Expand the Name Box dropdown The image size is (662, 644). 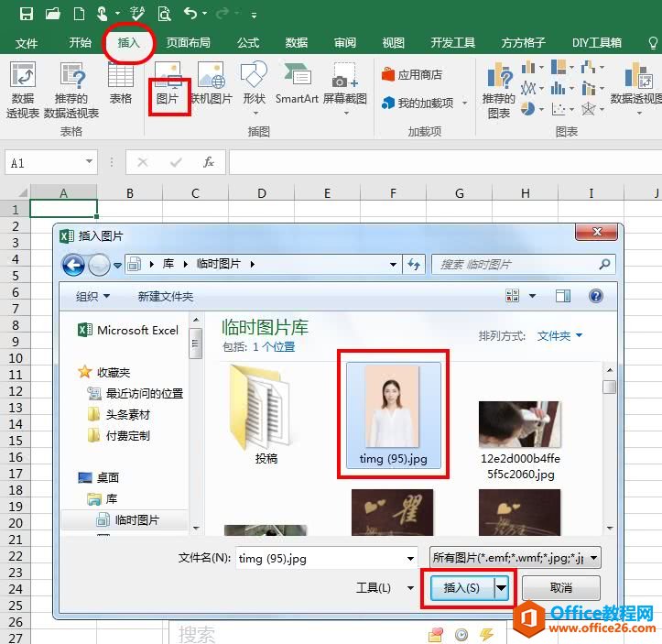pos(89,161)
